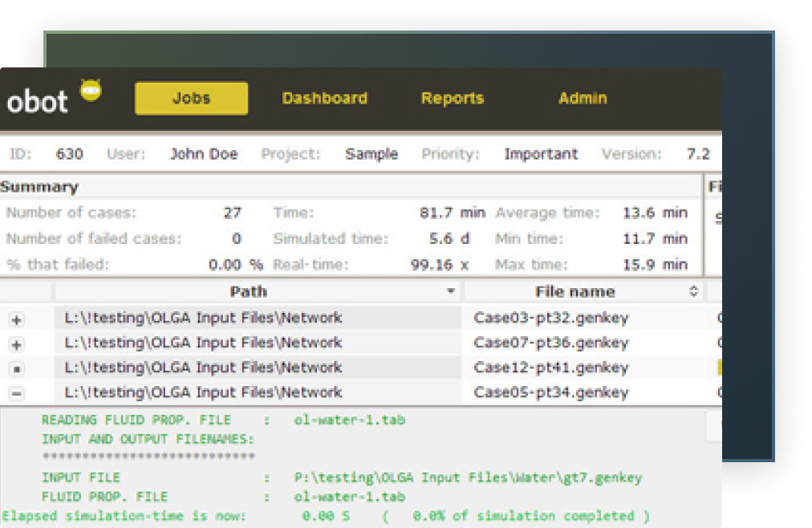The height and width of the screenshot is (528, 812).
Task: Select the Case03-pt32.genkey file name cell
Action: coord(551,318)
